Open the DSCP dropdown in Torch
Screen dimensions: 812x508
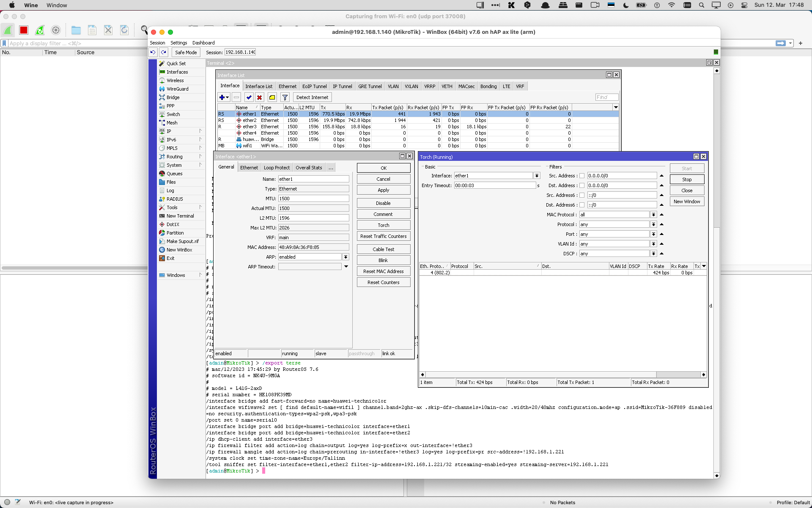click(x=653, y=254)
